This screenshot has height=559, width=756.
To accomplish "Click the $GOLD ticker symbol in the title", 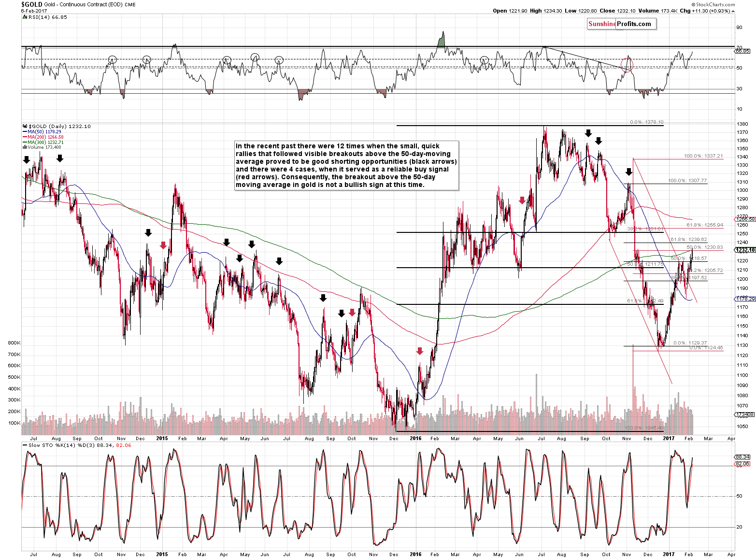I will click(x=32, y=4).
